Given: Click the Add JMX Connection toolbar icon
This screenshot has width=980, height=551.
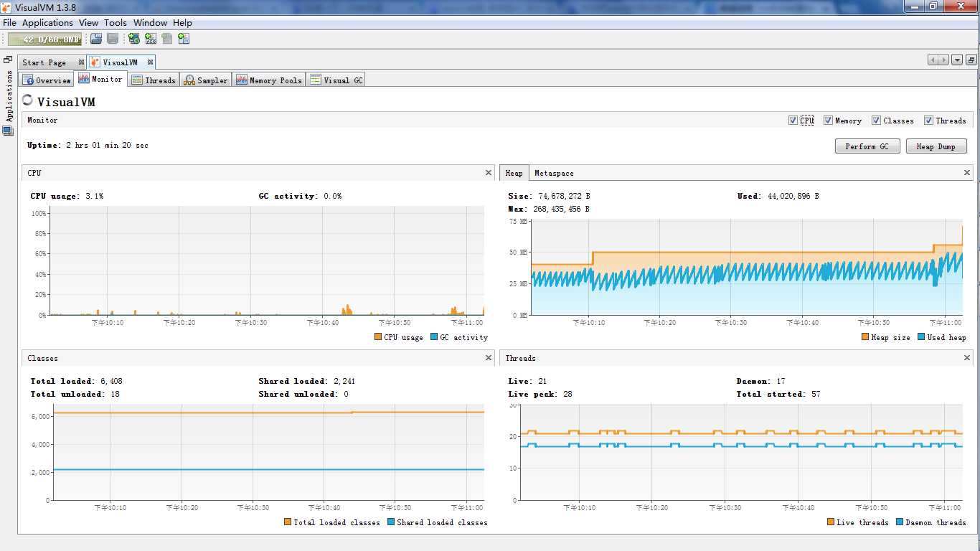Looking at the screenshot, I should tap(151, 39).
